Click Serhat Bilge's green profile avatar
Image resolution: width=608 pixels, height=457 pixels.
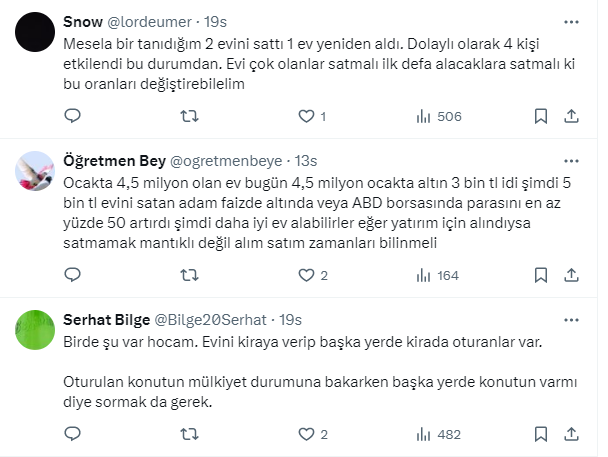click(35, 325)
